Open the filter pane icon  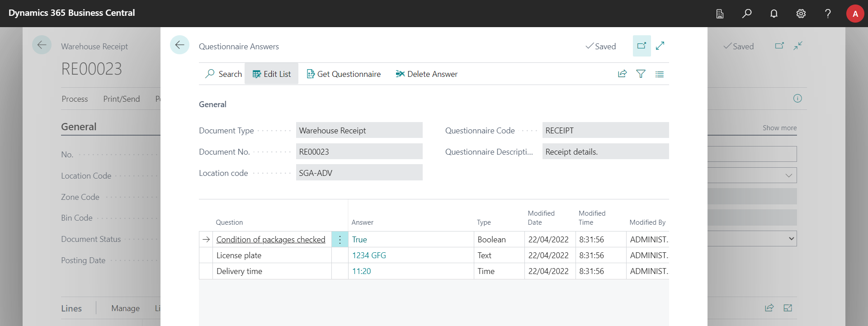tap(641, 74)
